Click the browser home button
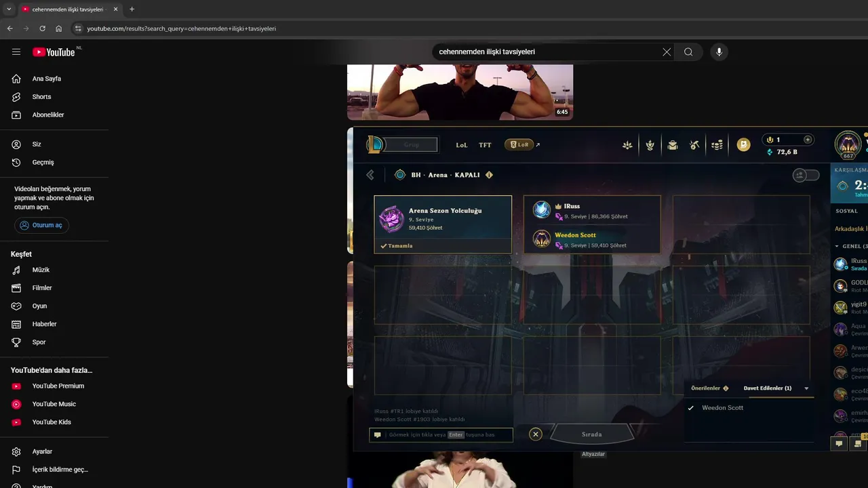 pyautogui.click(x=58, y=28)
